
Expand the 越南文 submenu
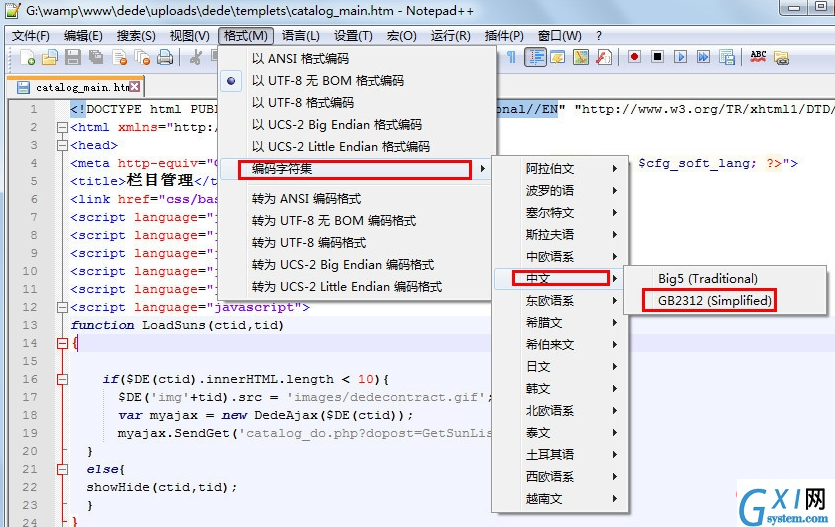(560, 499)
